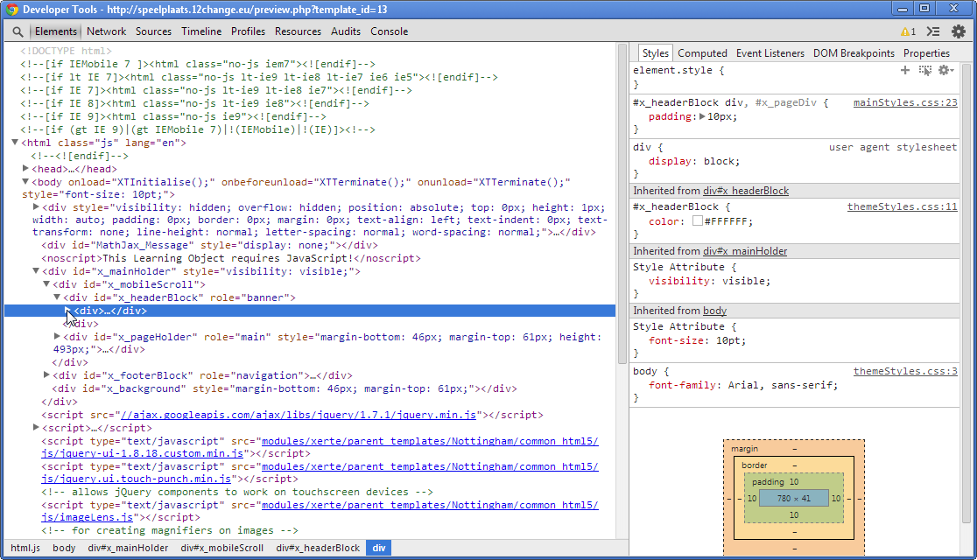Follow the div#x_headerBlock inherited link
977x560 pixels.
(746, 192)
